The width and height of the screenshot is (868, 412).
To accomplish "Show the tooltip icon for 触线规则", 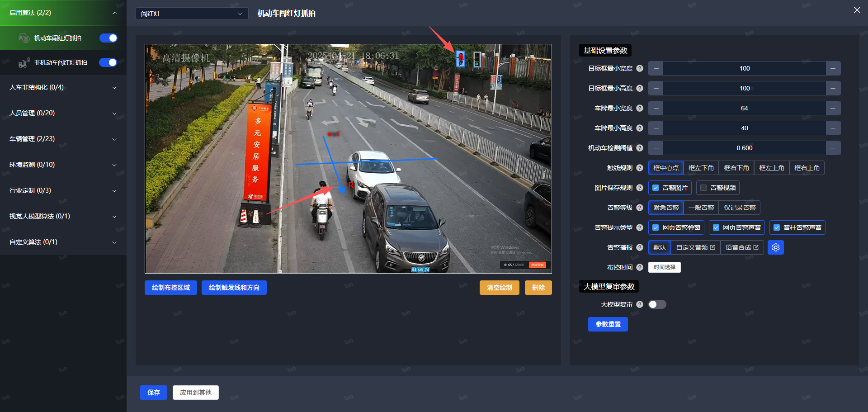I will click(640, 168).
